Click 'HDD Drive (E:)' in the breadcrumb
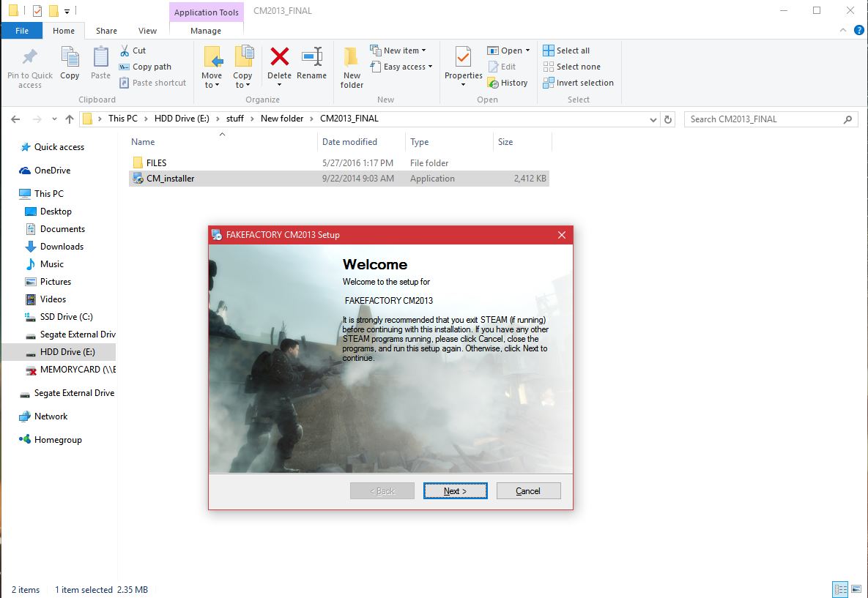868x598 pixels. (x=182, y=119)
